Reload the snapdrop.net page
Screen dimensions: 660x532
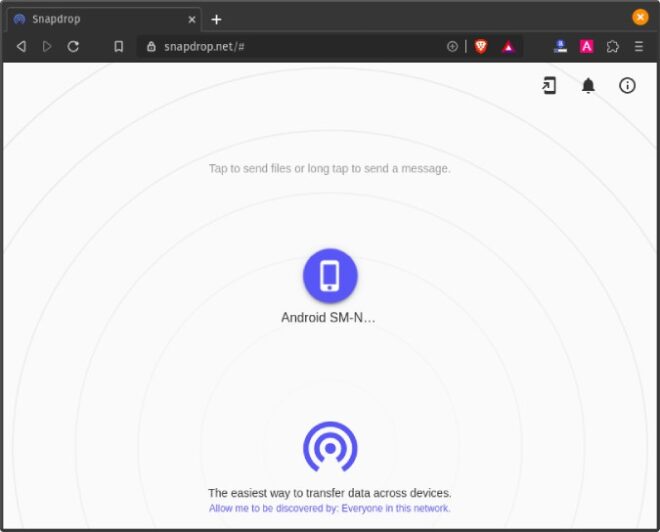73,46
